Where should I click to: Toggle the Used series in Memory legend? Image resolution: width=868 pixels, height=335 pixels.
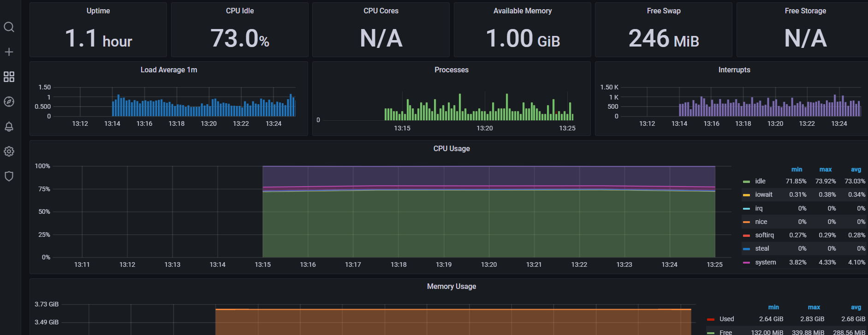(x=726, y=319)
